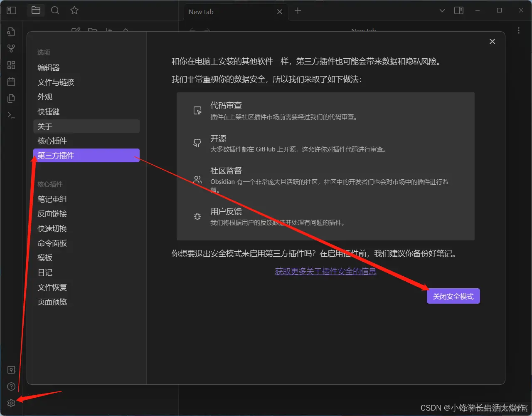Click the 开源 GitHub icon

[x=197, y=143]
